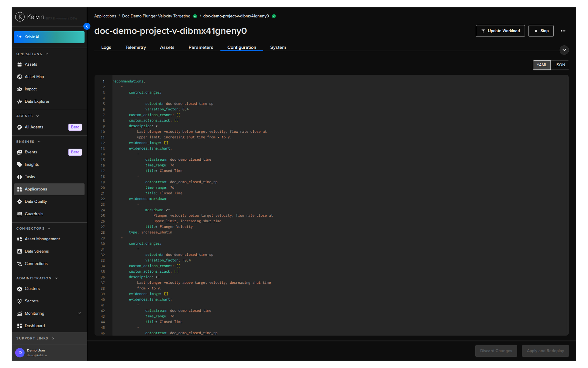588x368 pixels.
Task: Click the editor vertical scrollbar
Action: point(567,205)
